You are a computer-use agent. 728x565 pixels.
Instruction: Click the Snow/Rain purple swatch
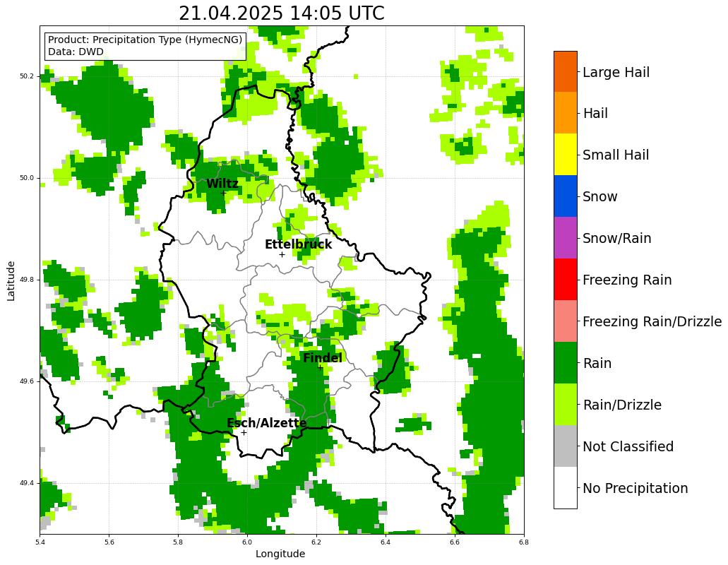(x=565, y=238)
